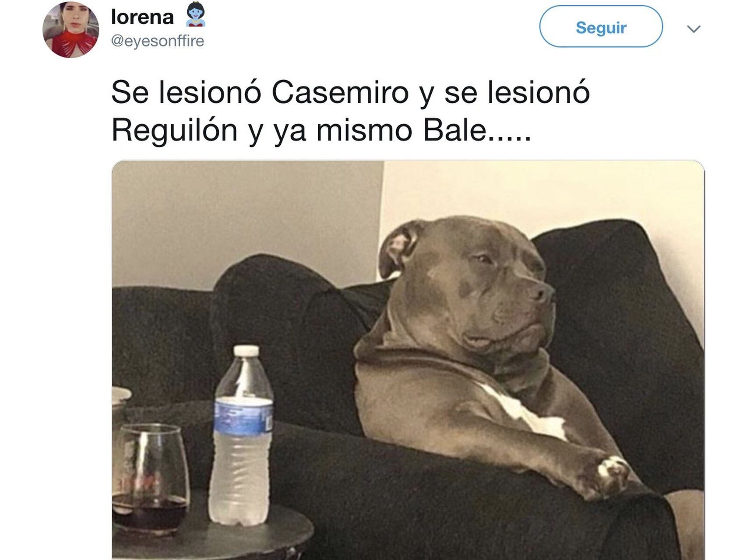Click the word Casemiro in the tweet
Screen dimensions: 747x560
click(x=340, y=92)
